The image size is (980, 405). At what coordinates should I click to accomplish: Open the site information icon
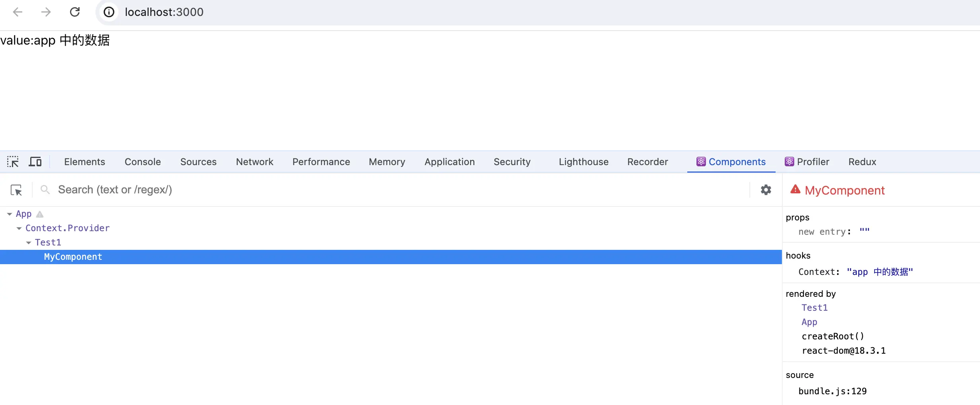[x=109, y=12]
